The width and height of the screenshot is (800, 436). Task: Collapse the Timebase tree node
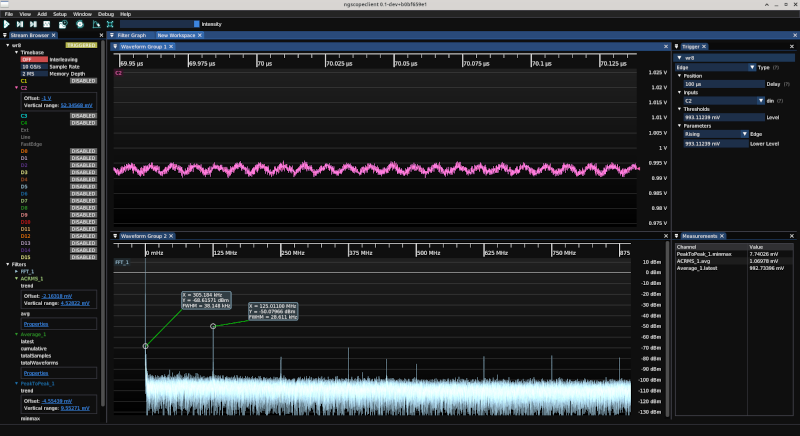tap(16, 53)
